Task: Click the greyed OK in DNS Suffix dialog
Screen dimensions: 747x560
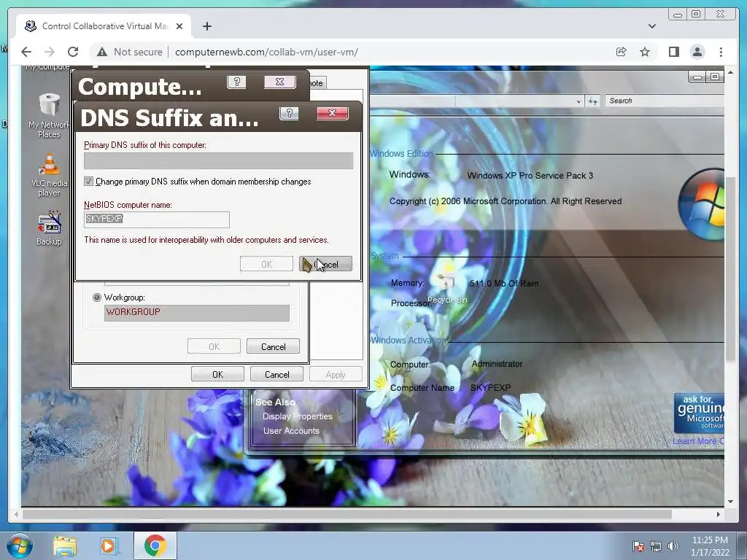Action: pyautogui.click(x=266, y=264)
